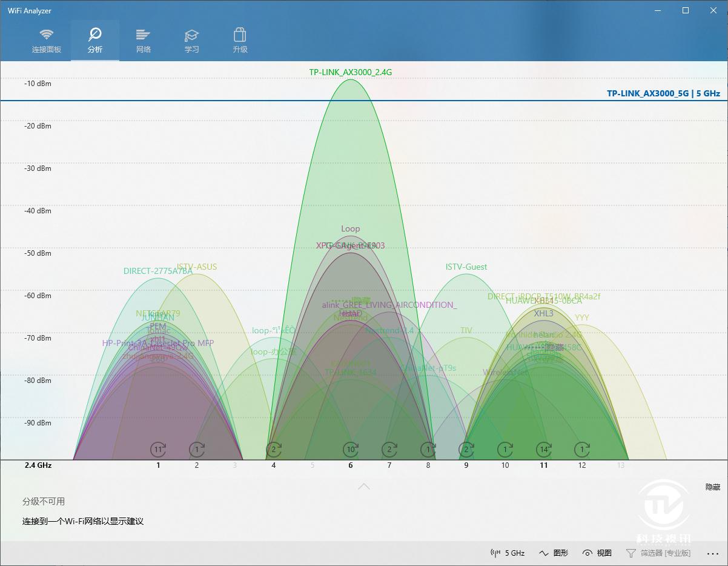This screenshot has height=566, width=728.
Task: Select the ISTV-Guest network label
Action: pos(466,267)
